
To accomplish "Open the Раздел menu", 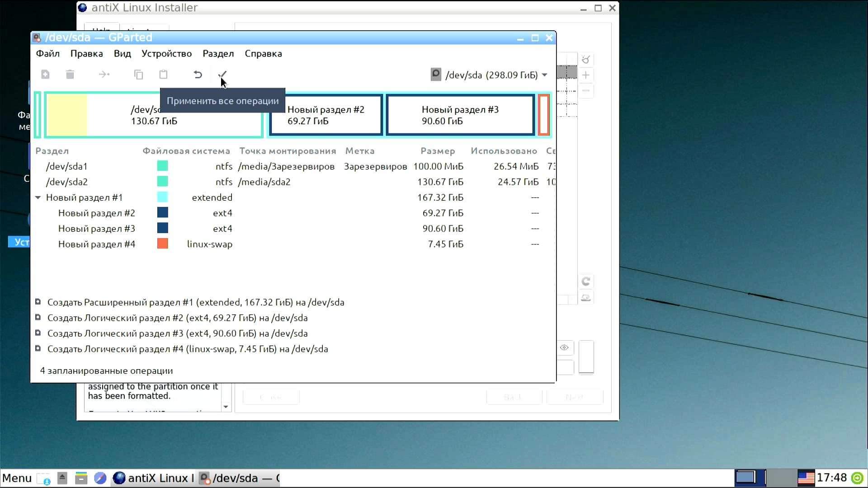I will (x=218, y=53).
